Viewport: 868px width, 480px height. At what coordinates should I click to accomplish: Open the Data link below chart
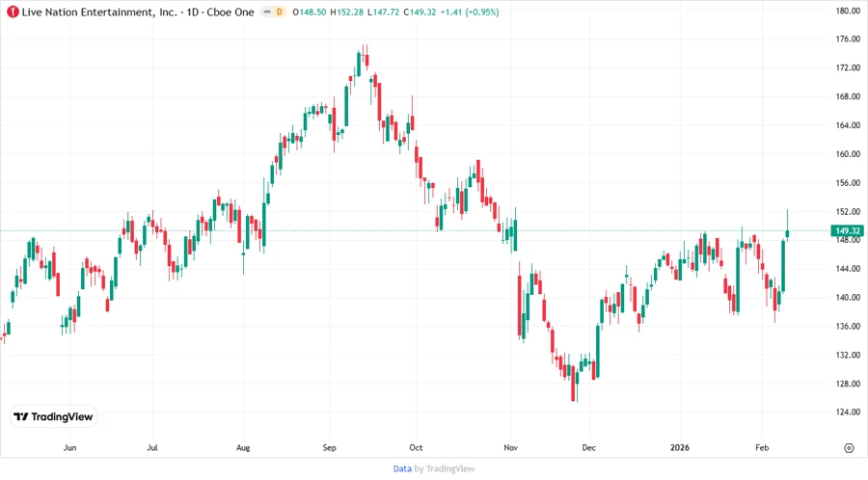tap(402, 469)
